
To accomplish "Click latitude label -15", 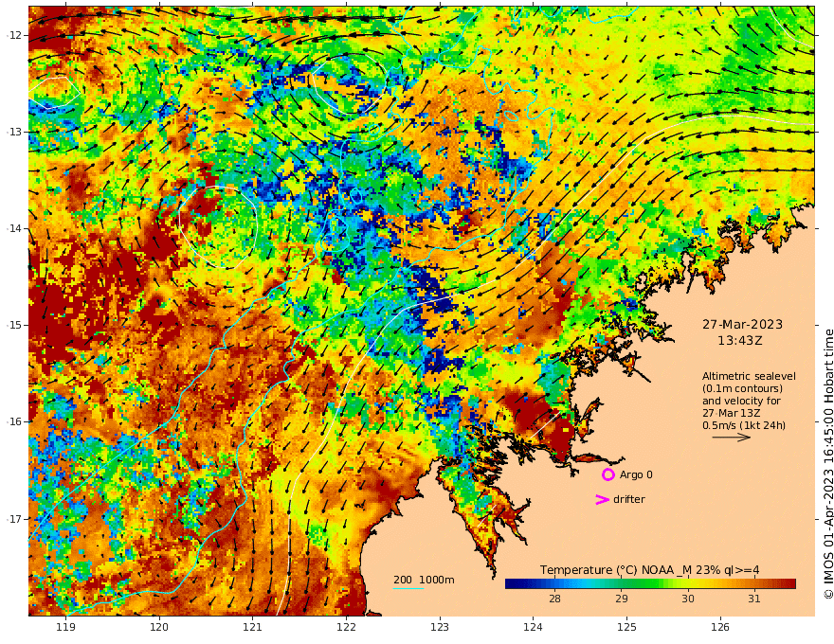I will [x=14, y=325].
